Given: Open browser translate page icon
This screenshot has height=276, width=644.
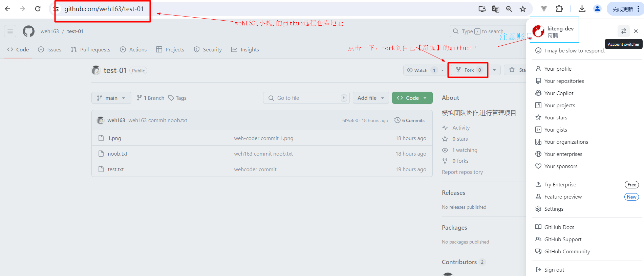Looking at the screenshot, I should [x=496, y=9].
